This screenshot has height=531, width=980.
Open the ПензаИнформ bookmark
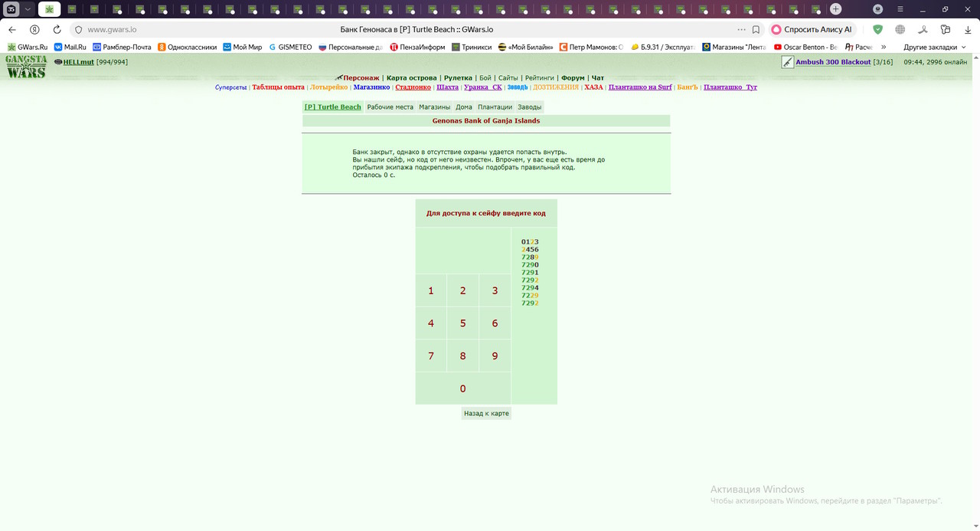(x=417, y=47)
